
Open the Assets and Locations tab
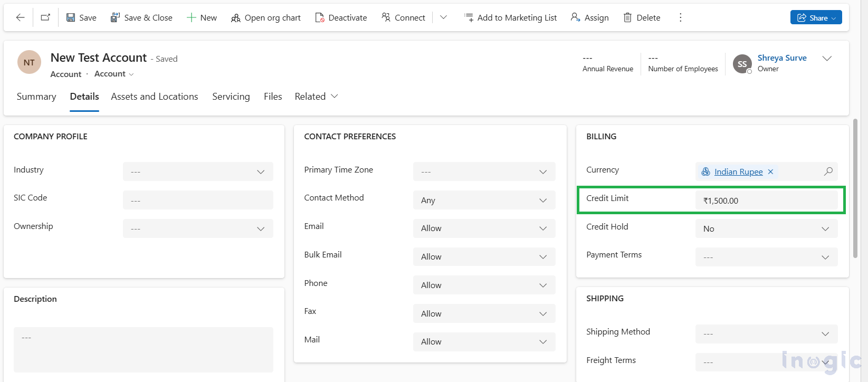pyautogui.click(x=155, y=97)
